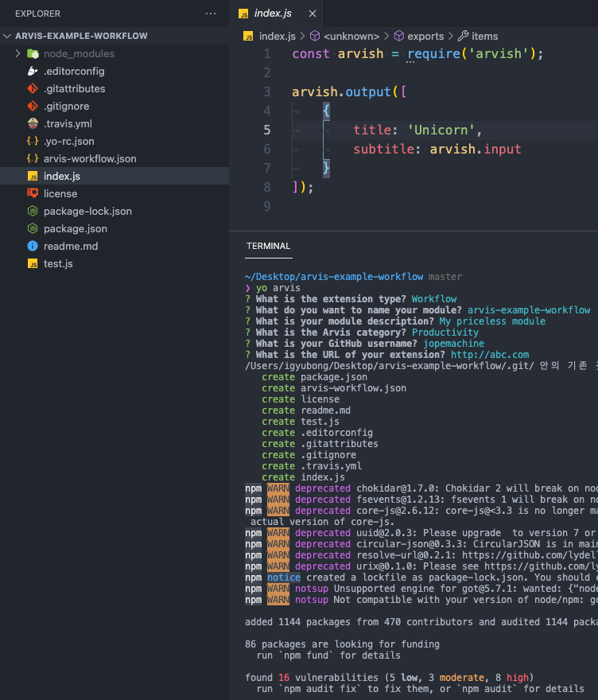
Task: Open the Explorer more actions ellipsis
Action: 211,14
